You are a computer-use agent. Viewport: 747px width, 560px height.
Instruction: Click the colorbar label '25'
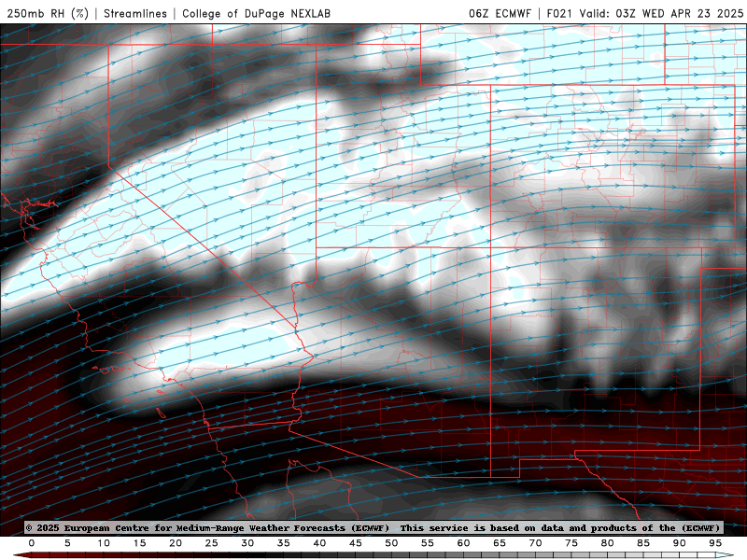(211, 543)
